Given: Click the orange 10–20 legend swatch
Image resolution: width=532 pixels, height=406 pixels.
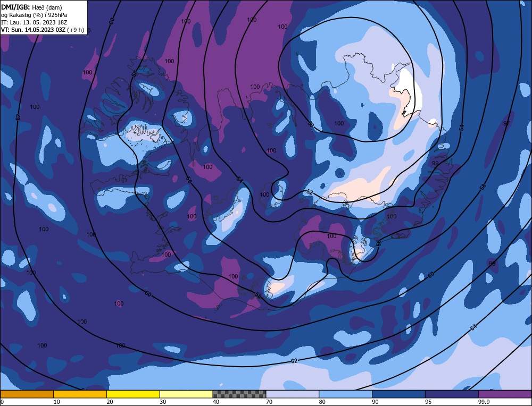Looking at the screenshot, I should [80, 394].
